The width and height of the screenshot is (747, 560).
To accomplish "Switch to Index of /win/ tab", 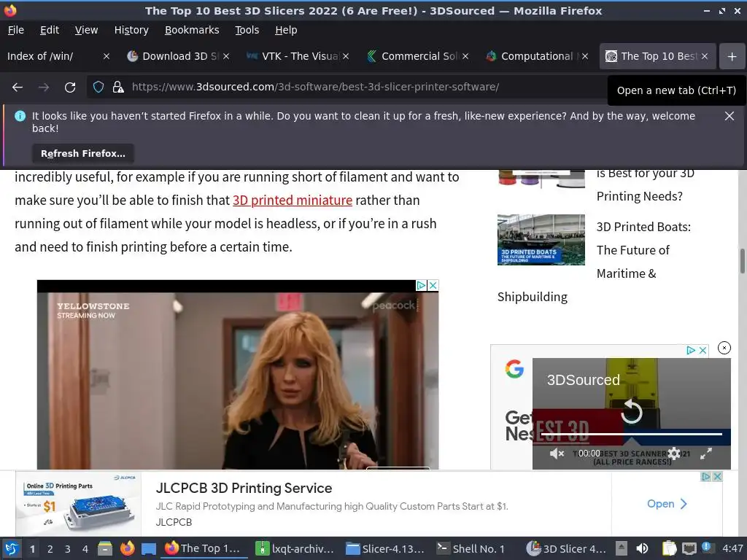I will pyautogui.click(x=50, y=56).
